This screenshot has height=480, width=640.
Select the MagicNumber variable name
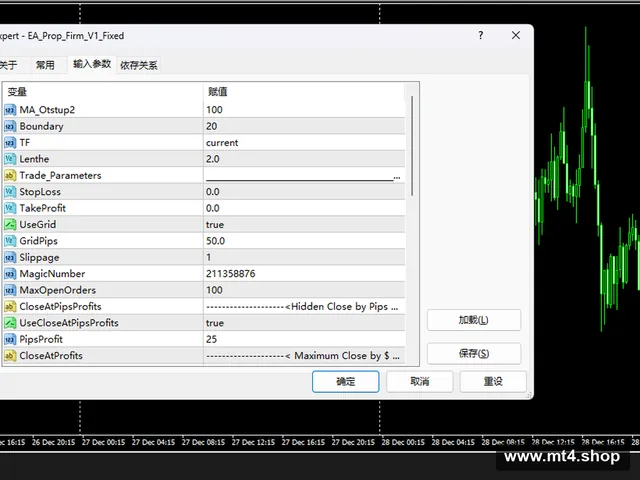52,274
